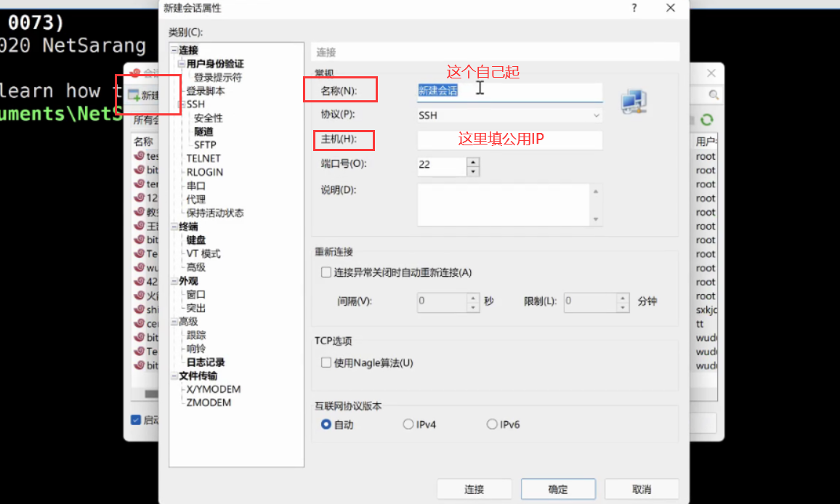
Task: Select the session icon beside 'wu'
Action: (140, 267)
